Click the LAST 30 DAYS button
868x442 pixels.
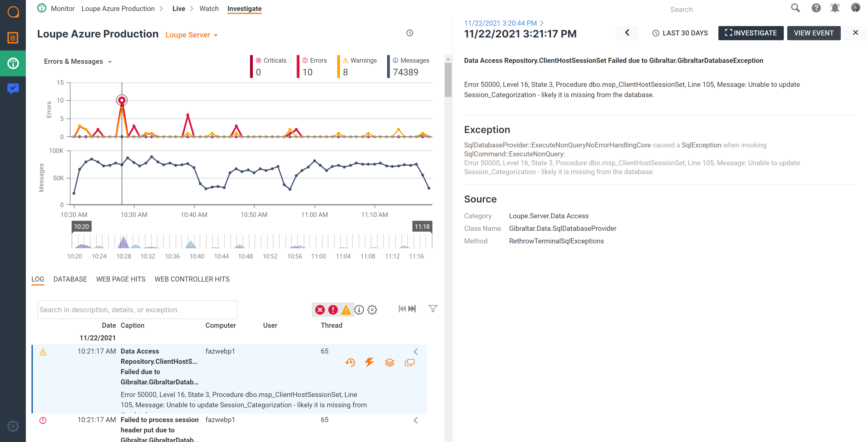coord(680,33)
